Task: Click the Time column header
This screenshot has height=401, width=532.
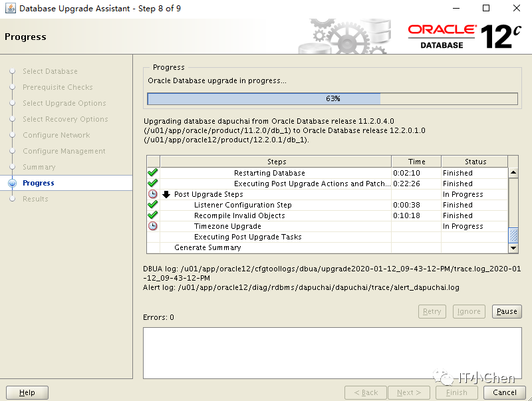Action: click(416, 162)
